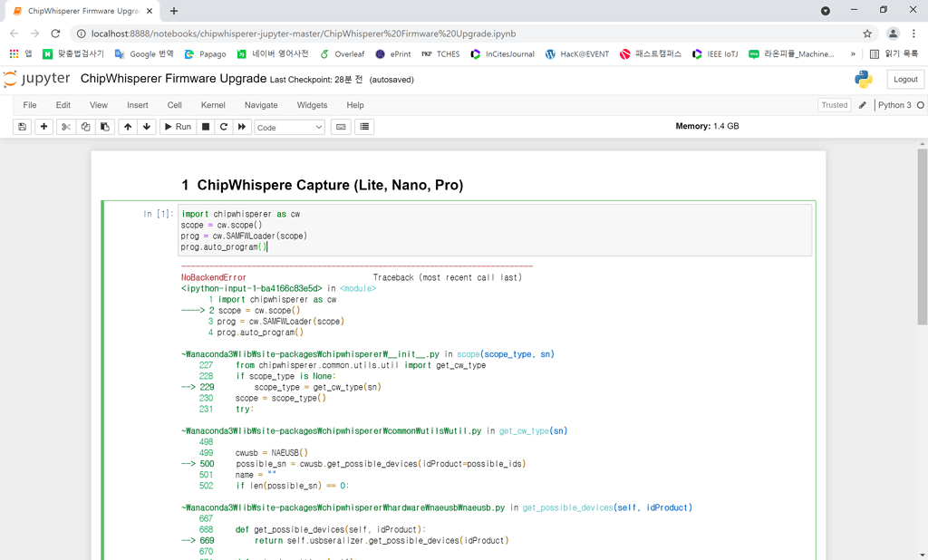
Task: Paste the copied cell below
Action: point(105,127)
